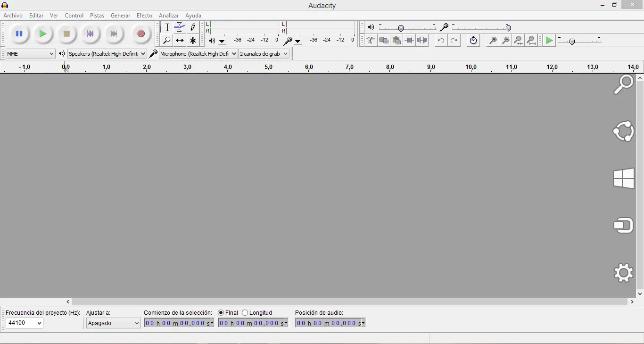Screen dimensions: 644x344
Task: Start recording with the red Record button
Action: (x=140, y=34)
